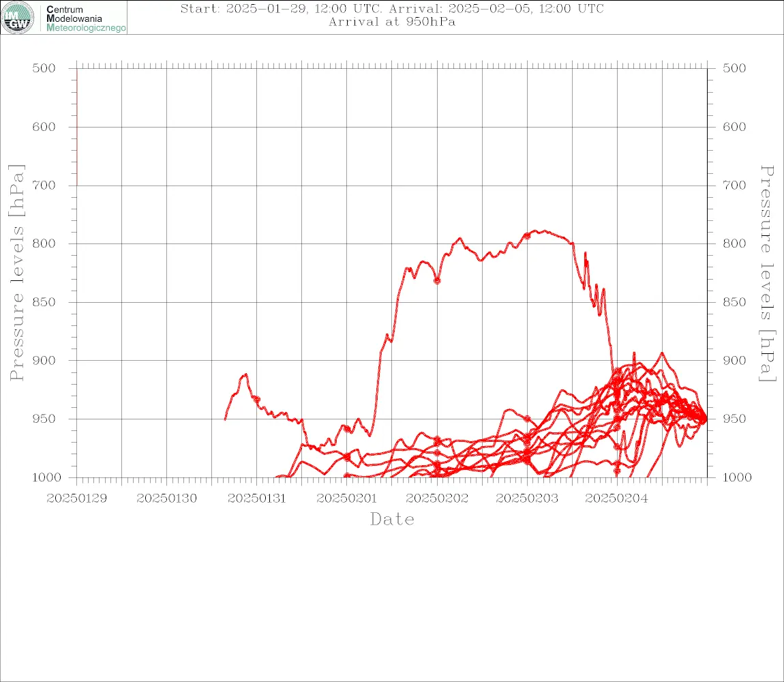Screen dimensions: 784x682
Task: Click the Centrum Modelowania Meteorologicznego text
Action: (85, 18)
